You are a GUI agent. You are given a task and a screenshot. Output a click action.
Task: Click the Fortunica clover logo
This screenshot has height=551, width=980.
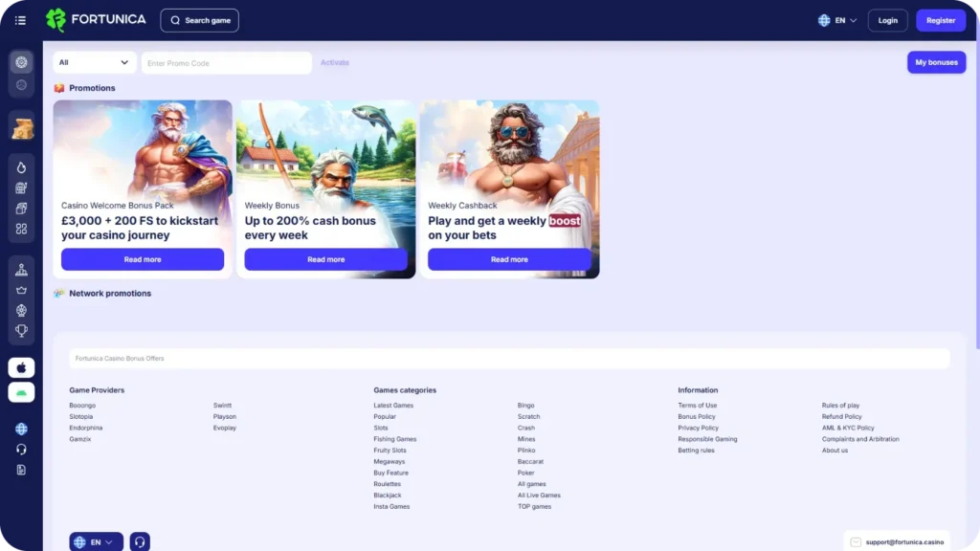click(x=56, y=20)
